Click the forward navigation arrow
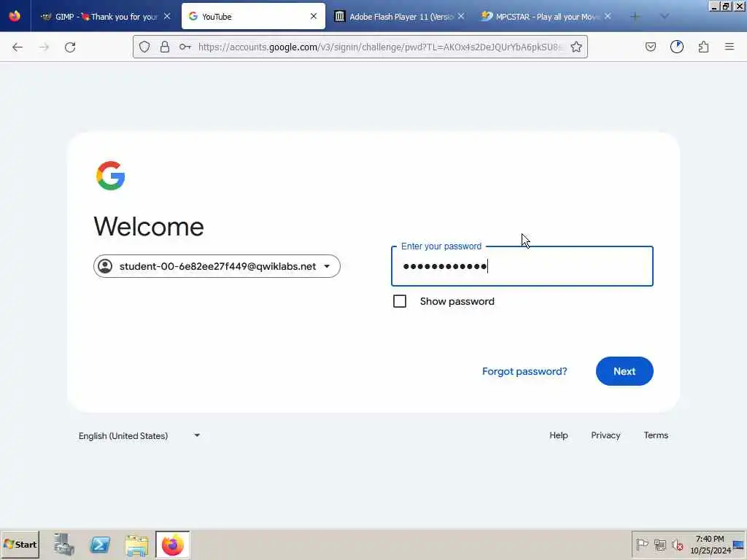This screenshot has height=560, width=747. point(44,47)
